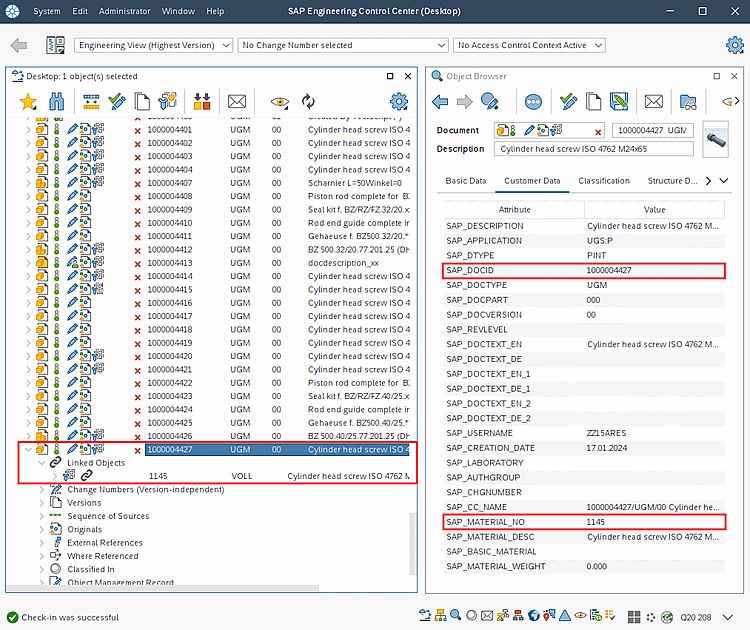Click the magnifier with pencil icon in Object Browser
The height and width of the screenshot is (630, 750).
(x=489, y=101)
